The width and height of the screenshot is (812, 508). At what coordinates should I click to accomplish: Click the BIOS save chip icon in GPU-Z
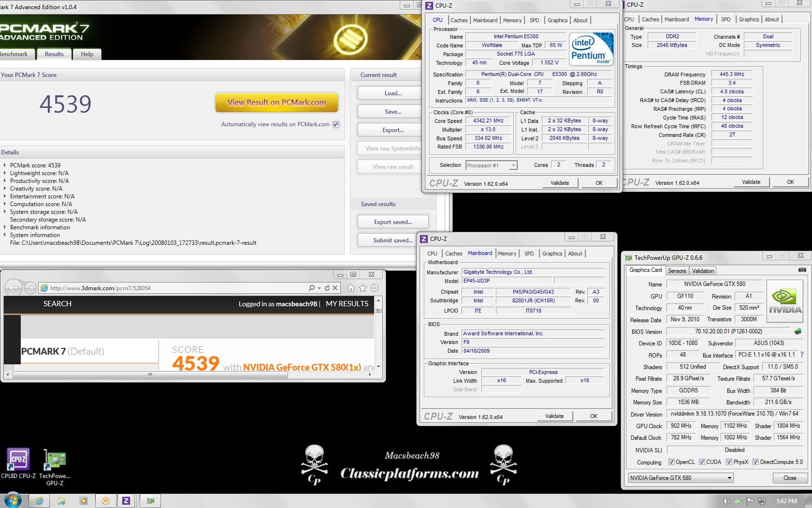click(798, 331)
